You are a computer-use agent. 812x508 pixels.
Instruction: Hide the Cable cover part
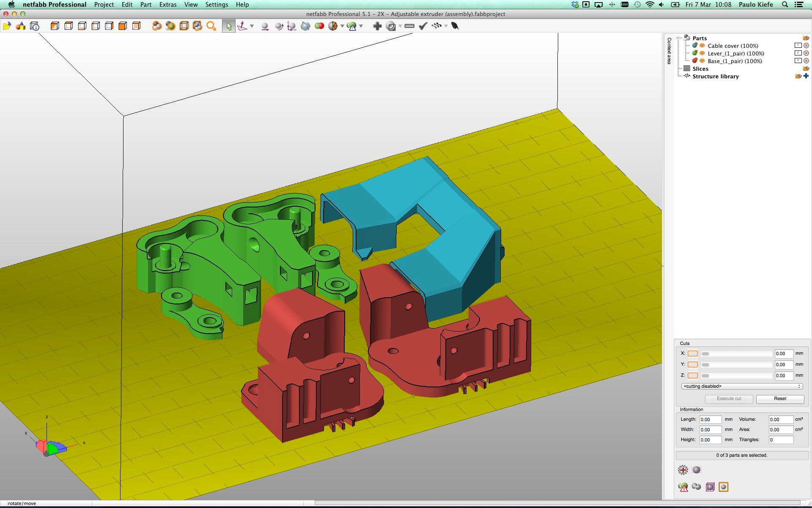tap(702, 46)
